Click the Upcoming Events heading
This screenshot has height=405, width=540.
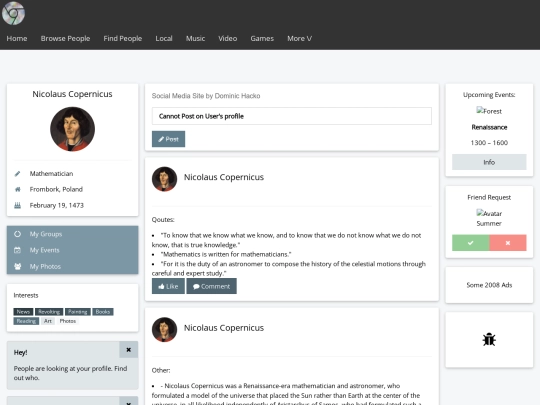coord(489,95)
